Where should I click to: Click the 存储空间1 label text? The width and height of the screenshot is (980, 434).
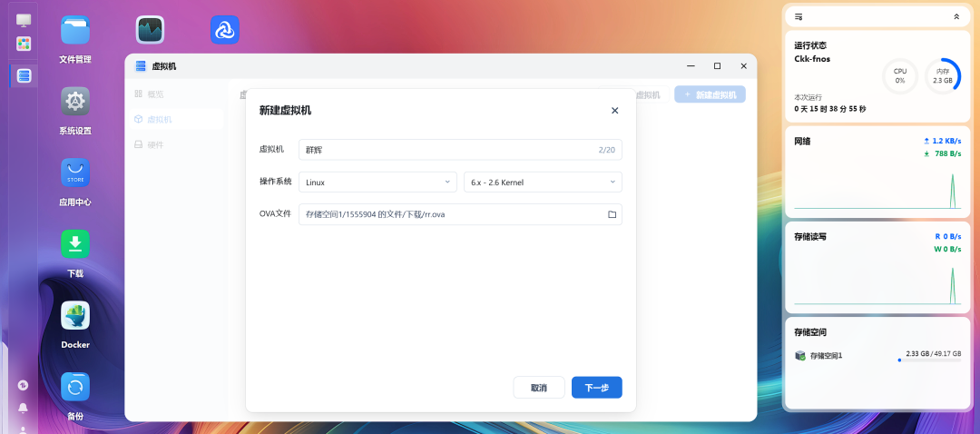point(827,356)
